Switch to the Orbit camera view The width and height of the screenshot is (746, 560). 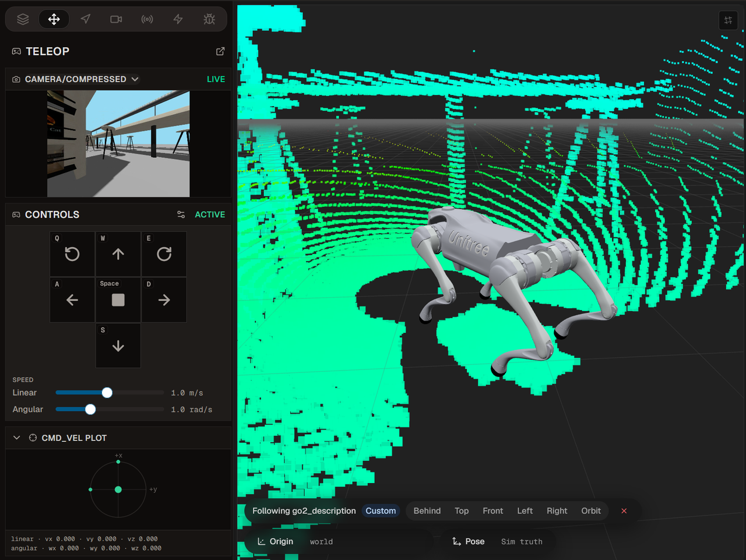591,511
